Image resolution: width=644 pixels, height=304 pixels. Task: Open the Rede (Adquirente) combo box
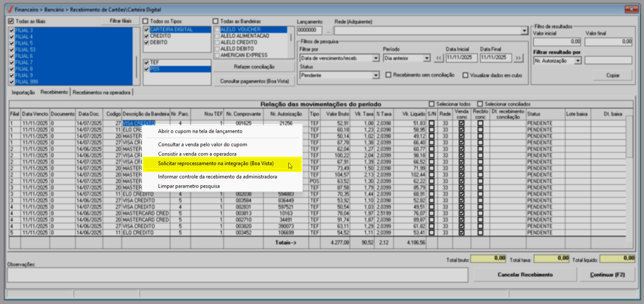tap(524, 31)
